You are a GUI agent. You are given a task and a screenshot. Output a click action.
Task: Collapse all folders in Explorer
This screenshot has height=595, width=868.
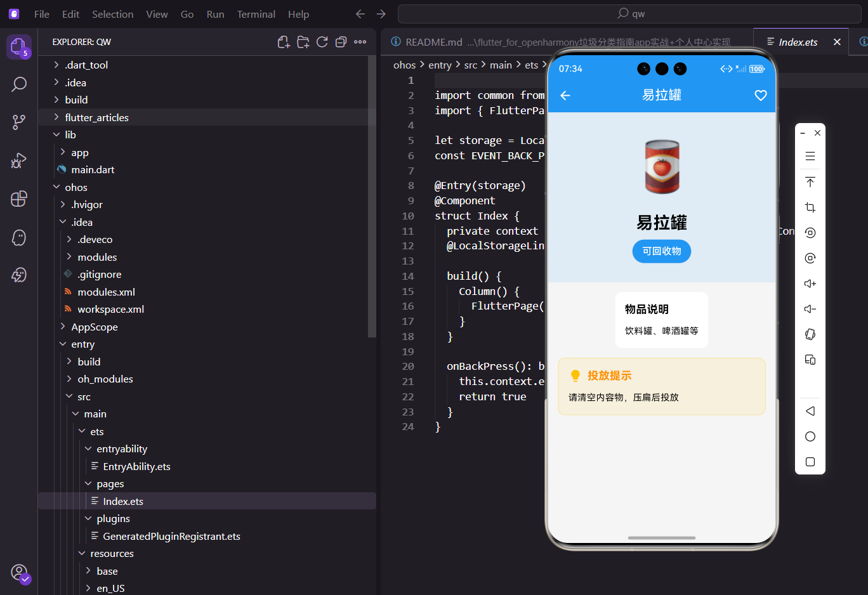click(x=341, y=42)
